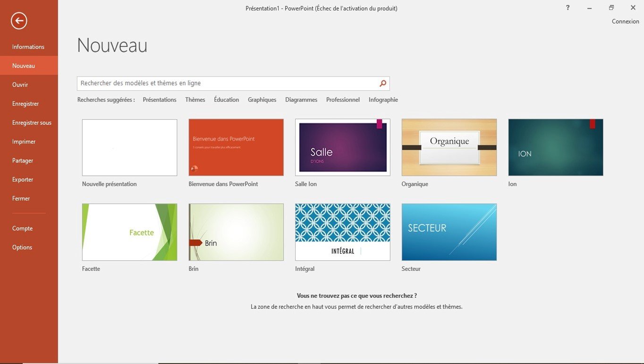Pick the Organique theme thumbnail
The image size is (644, 364).
(x=449, y=147)
